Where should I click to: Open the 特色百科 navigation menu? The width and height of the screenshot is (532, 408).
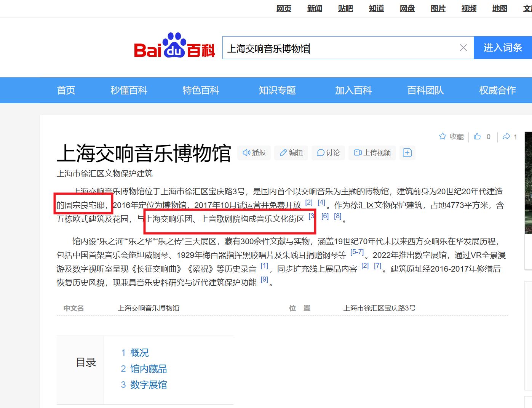pyautogui.click(x=201, y=90)
